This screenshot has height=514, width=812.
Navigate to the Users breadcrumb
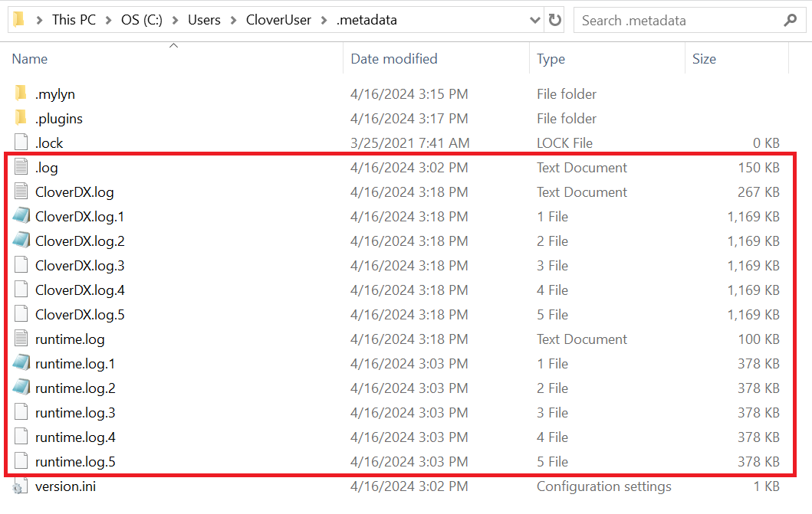204,21
